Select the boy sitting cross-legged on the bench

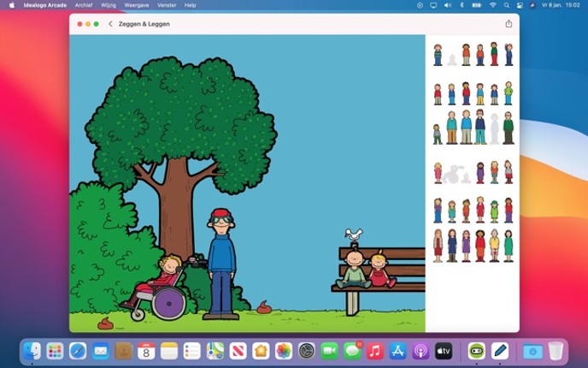click(x=354, y=267)
